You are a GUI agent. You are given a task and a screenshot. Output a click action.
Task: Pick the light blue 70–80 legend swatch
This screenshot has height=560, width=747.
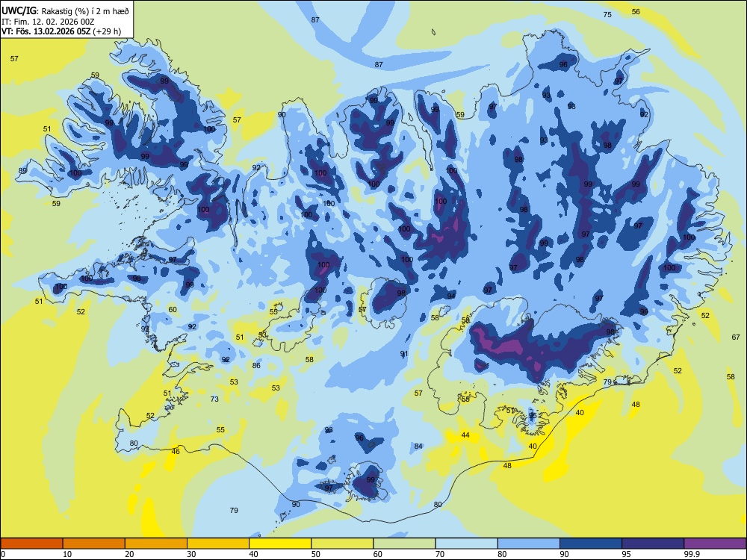point(466,544)
